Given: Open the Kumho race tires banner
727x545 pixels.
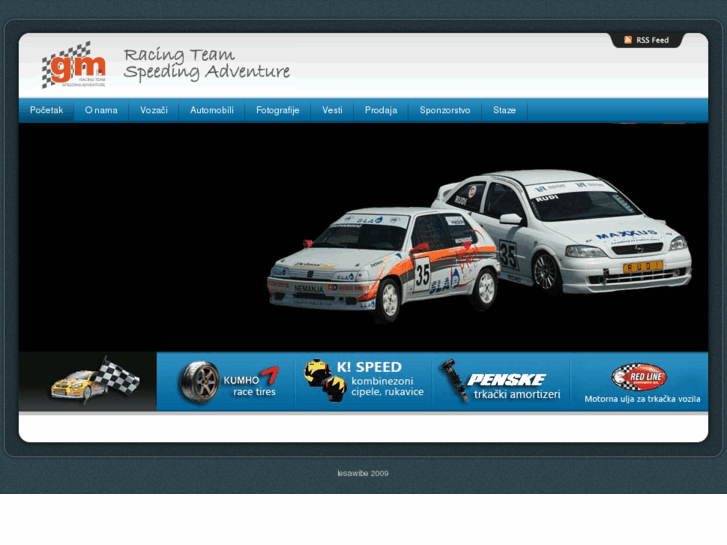Looking at the screenshot, I should (225, 381).
